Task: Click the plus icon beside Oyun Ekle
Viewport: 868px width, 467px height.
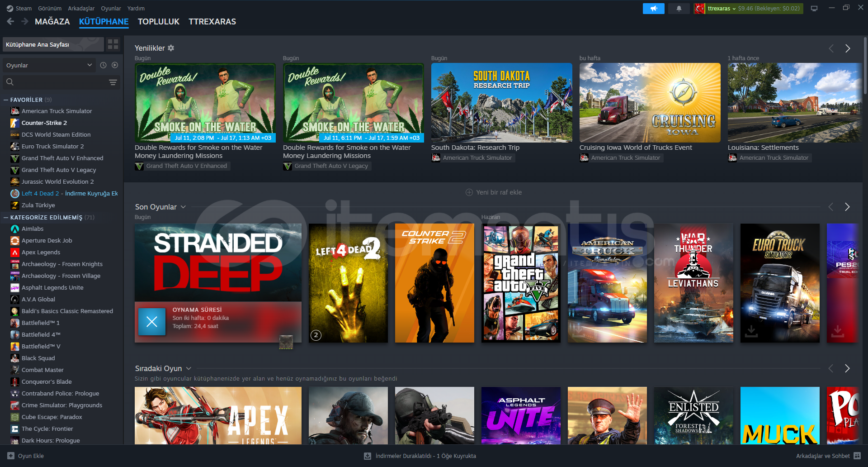Action: 11,456
